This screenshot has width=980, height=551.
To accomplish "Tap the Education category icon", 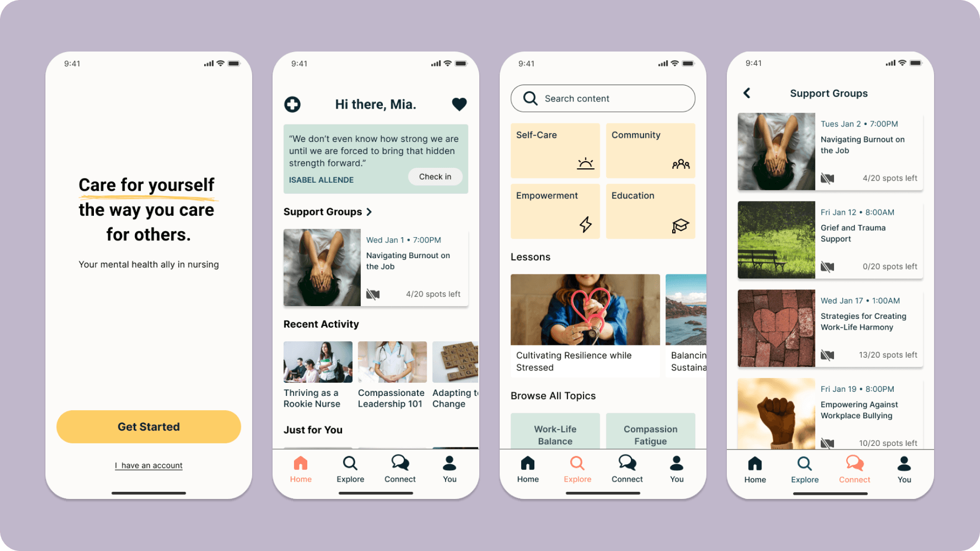I will 680,224.
